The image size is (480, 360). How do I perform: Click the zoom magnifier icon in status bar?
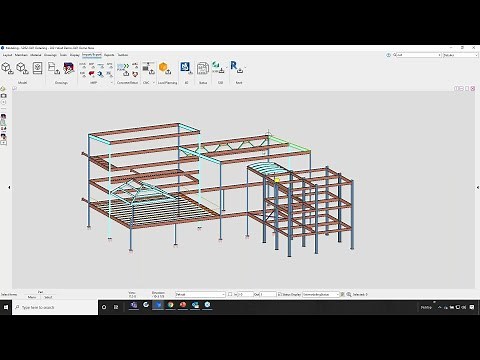click(349, 294)
